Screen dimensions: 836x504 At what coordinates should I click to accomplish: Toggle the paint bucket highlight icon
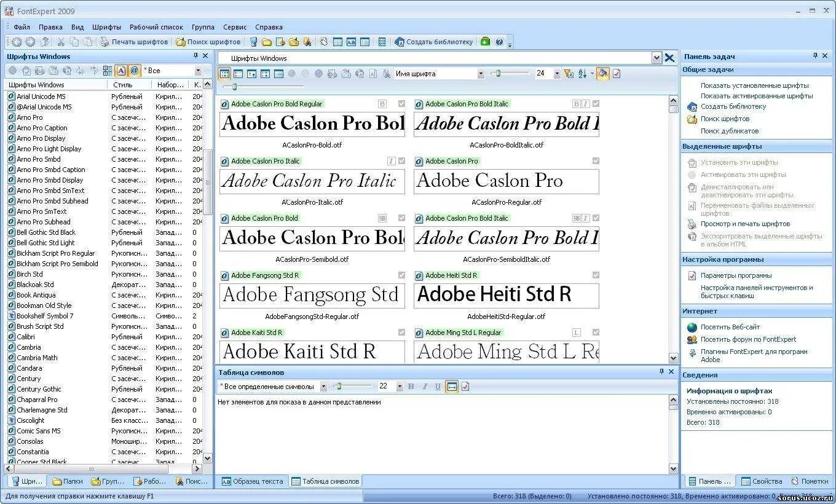(x=603, y=74)
